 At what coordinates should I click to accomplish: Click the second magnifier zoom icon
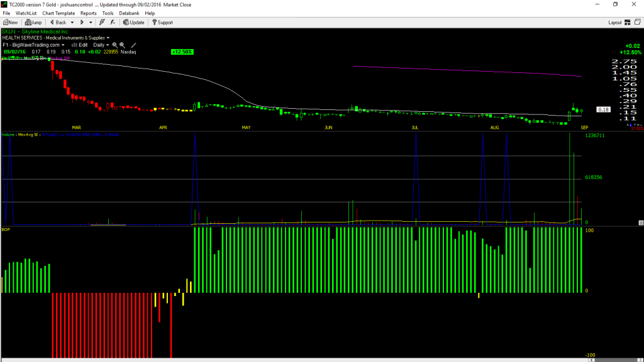coord(123,45)
